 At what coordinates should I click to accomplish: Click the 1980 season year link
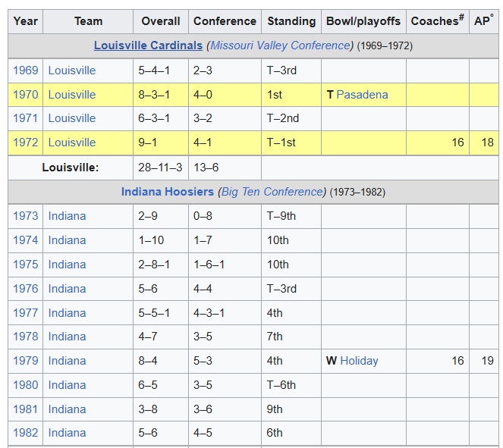click(25, 385)
